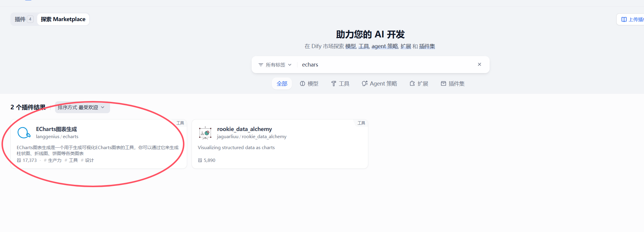Click the box icon on 插件集 tab
Screen dimensions: 644x232
point(444,84)
